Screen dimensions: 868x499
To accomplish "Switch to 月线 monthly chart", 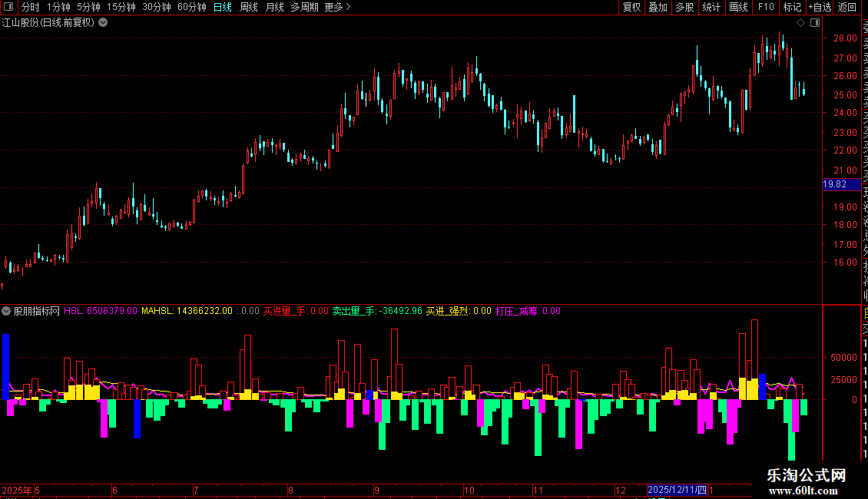I will tap(274, 7).
